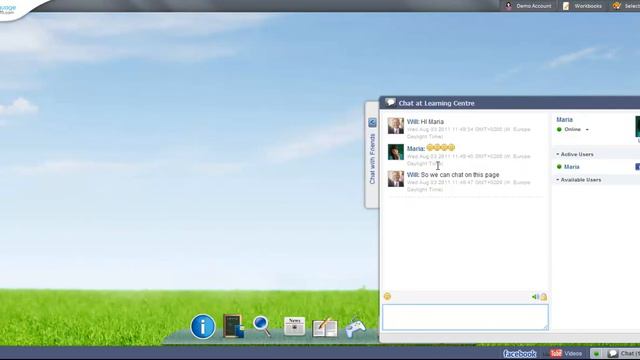Click Will's avatar on the last message
The image size is (640, 360).
click(396, 179)
